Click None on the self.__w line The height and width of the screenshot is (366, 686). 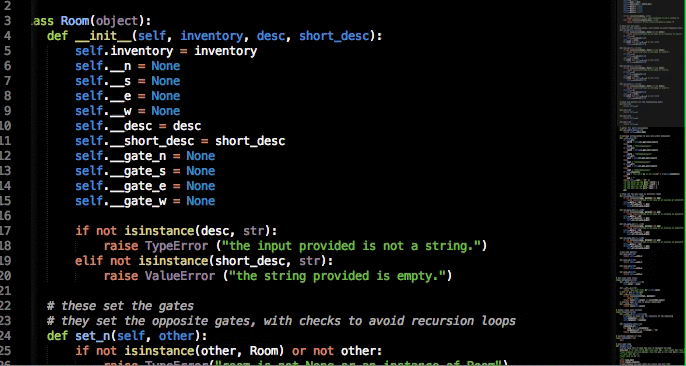[x=166, y=111]
